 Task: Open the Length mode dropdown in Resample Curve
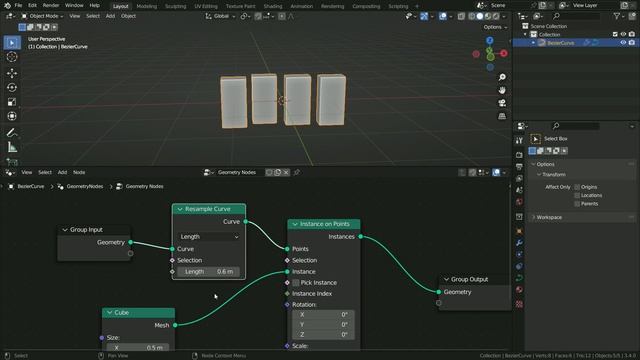(209, 237)
